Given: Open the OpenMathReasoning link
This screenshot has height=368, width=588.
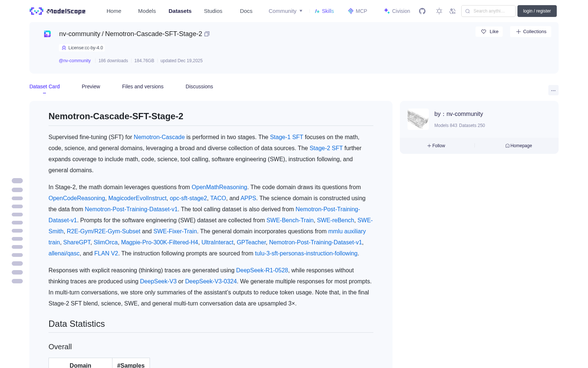Looking at the screenshot, I should (219, 187).
